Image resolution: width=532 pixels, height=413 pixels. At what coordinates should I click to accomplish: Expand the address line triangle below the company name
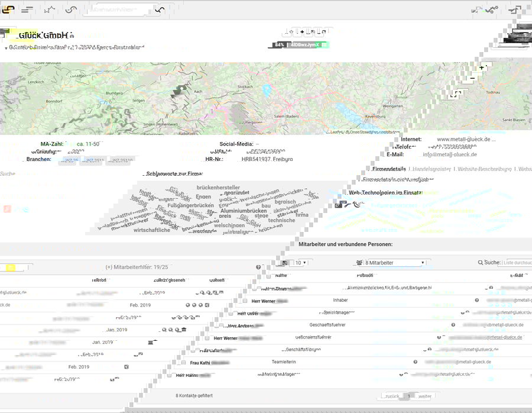click(x=6, y=49)
